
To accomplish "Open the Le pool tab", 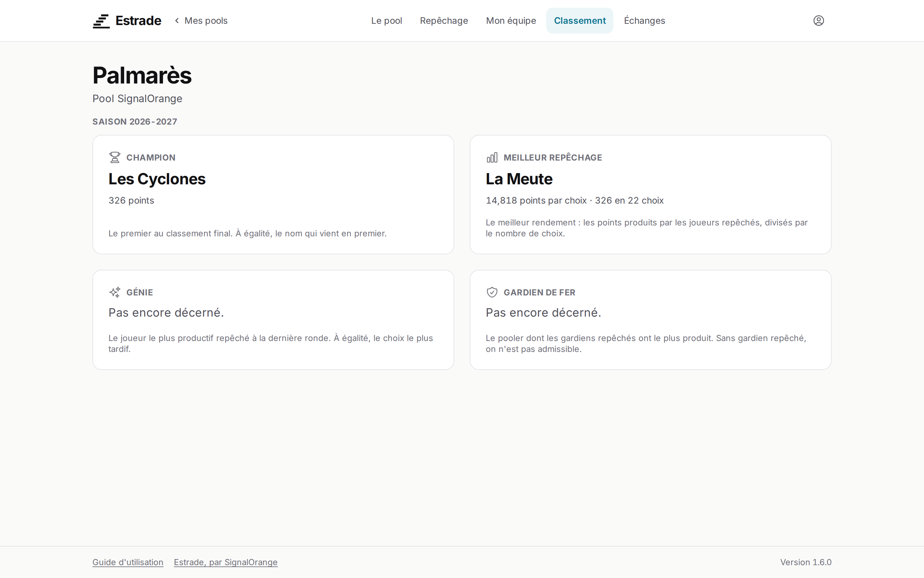I will tap(386, 21).
